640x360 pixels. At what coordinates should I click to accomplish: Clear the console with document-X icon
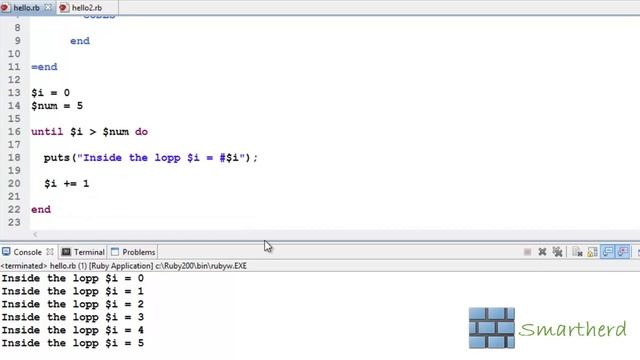[x=577, y=252]
